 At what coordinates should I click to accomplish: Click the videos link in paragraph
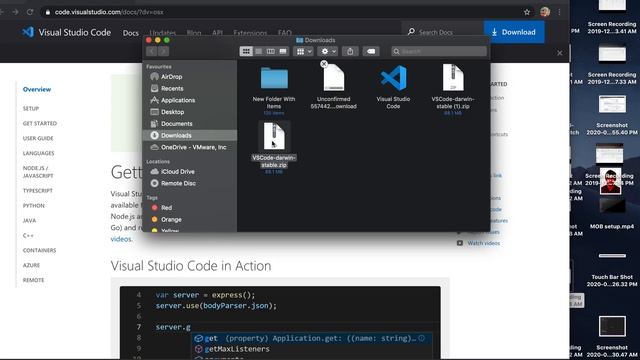pyautogui.click(x=121, y=239)
